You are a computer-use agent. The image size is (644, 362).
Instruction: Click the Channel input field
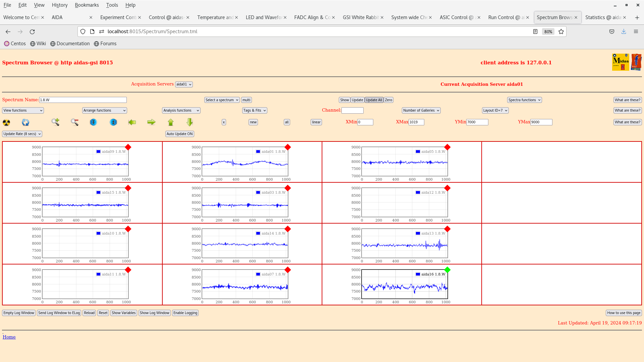click(x=353, y=110)
